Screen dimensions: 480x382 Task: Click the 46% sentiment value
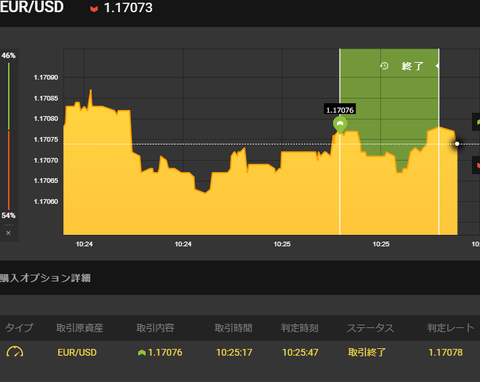(8, 55)
